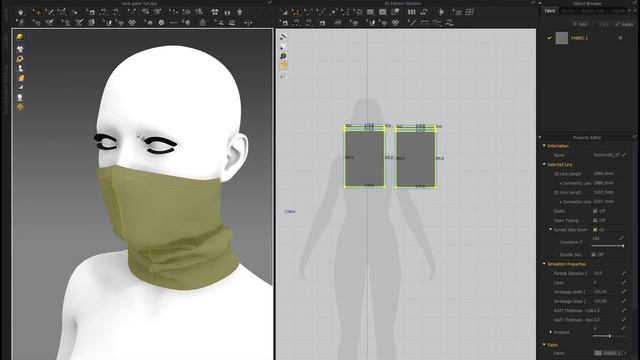Toggle the Seam Taping Off checkbox
This screenshot has width=640, height=360.
coord(595,220)
